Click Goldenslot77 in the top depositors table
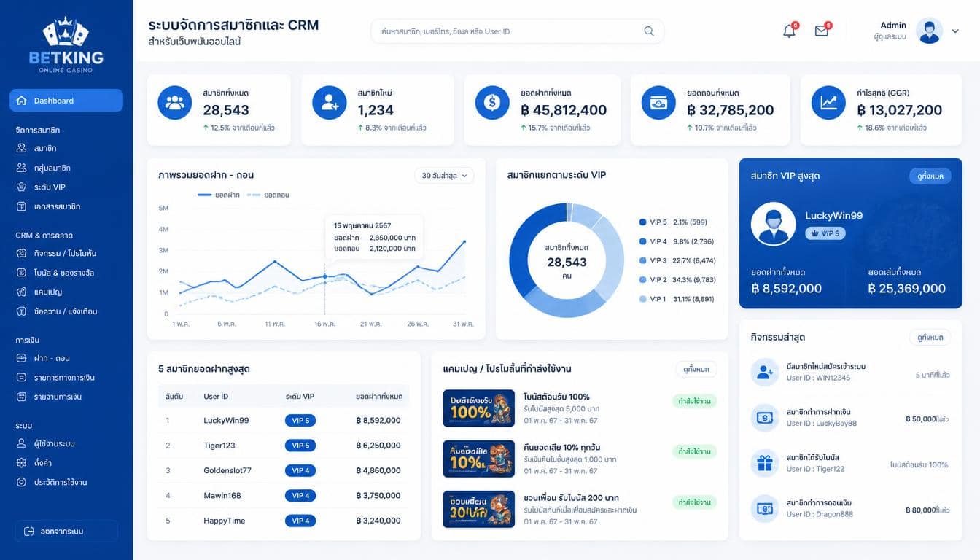This screenshot has height=560, width=980. 227,470
